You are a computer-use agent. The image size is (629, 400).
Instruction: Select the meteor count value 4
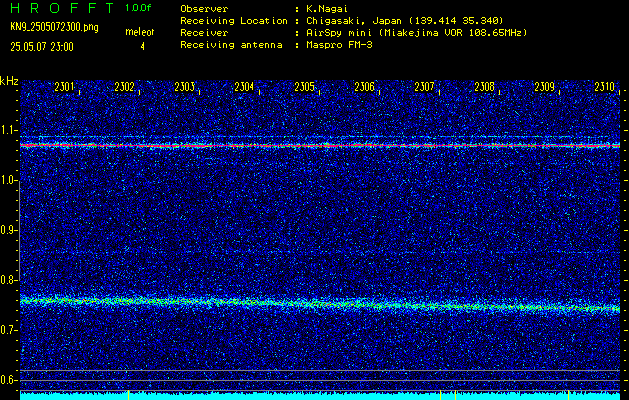click(x=142, y=47)
